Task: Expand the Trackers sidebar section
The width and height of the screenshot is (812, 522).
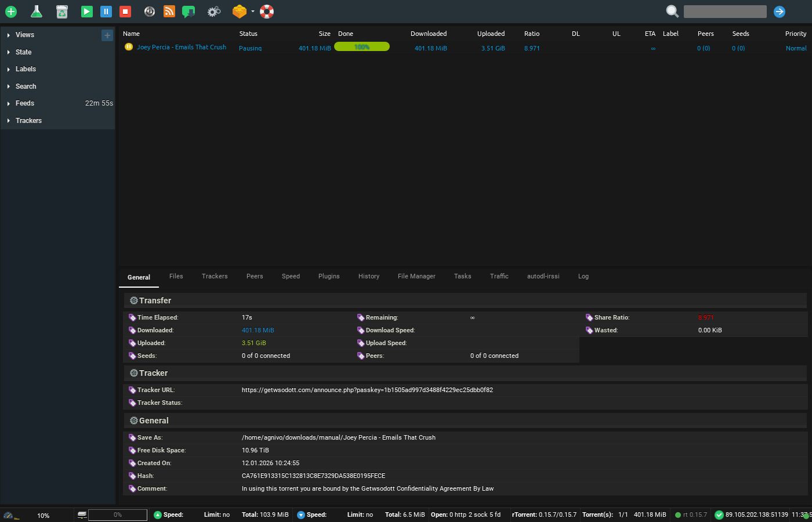Action: coord(28,120)
